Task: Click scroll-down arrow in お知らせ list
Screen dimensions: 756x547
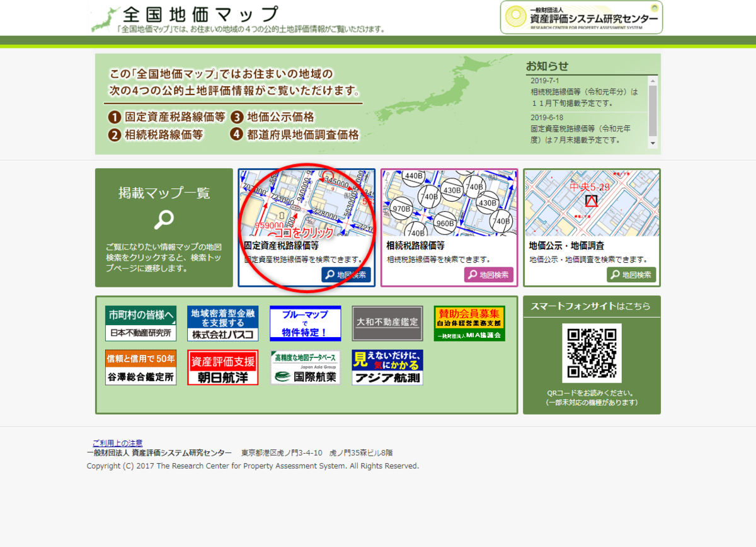Action: (x=653, y=144)
